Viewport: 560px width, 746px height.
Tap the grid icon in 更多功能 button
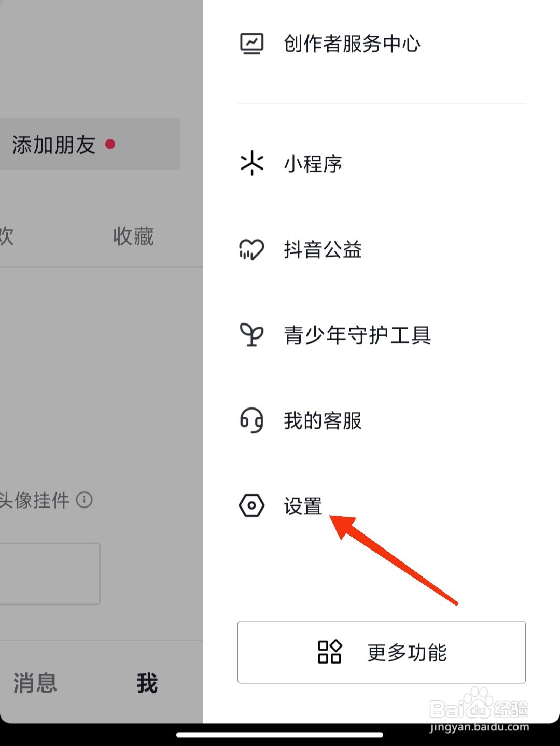(330, 652)
